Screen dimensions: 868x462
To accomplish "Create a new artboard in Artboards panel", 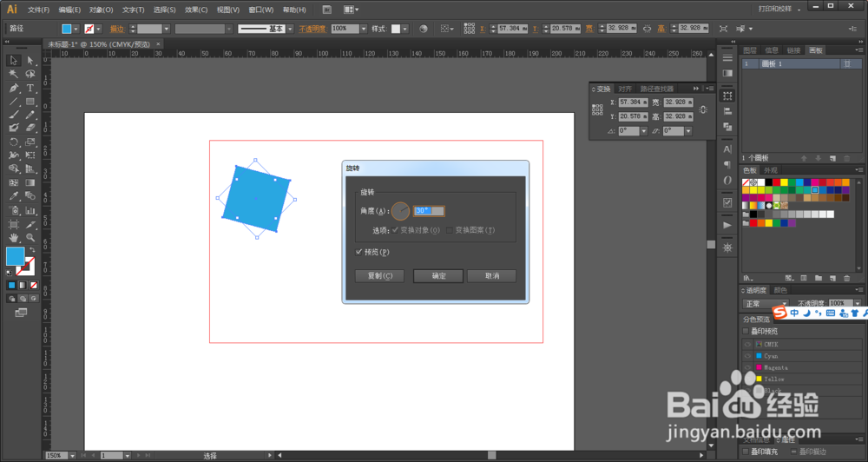I will 832,158.
